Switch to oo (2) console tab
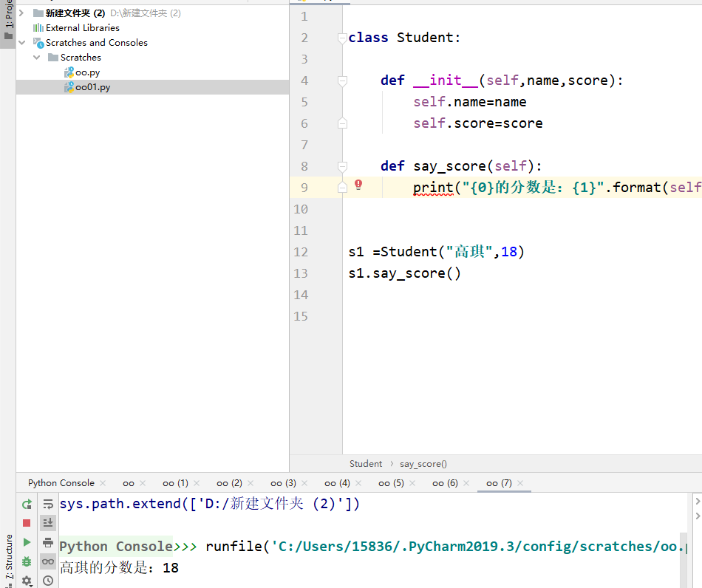The width and height of the screenshot is (702, 588). (x=229, y=483)
